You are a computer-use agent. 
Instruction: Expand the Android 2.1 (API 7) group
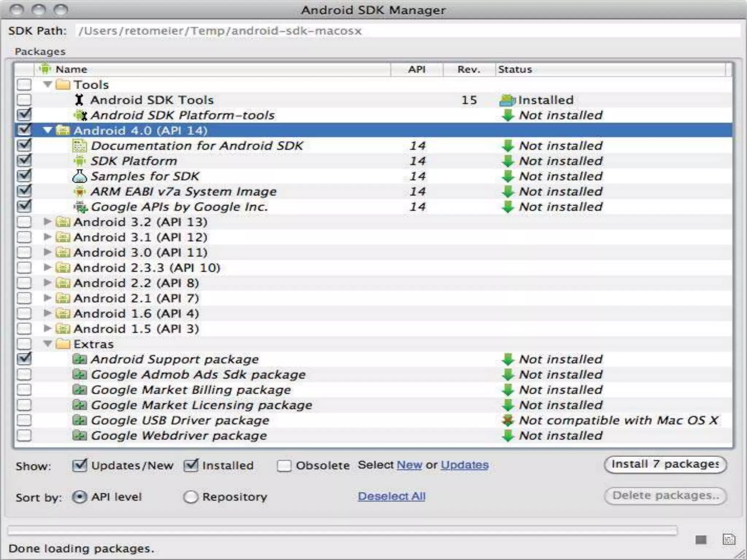click(47, 298)
